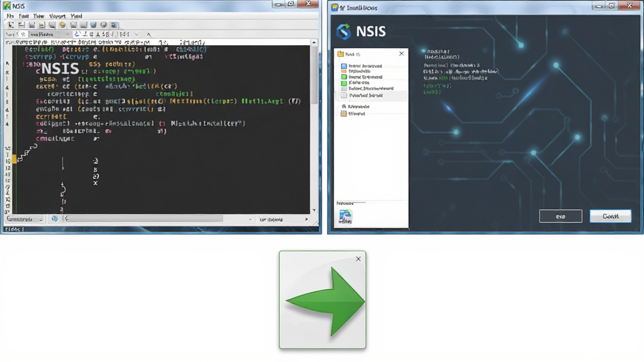Image resolution: width=644 pixels, height=362 pixels.
Task: Click the eighth gray document icon in the editor toolbar
Action: pyautogui.click(x=84, y=25)
